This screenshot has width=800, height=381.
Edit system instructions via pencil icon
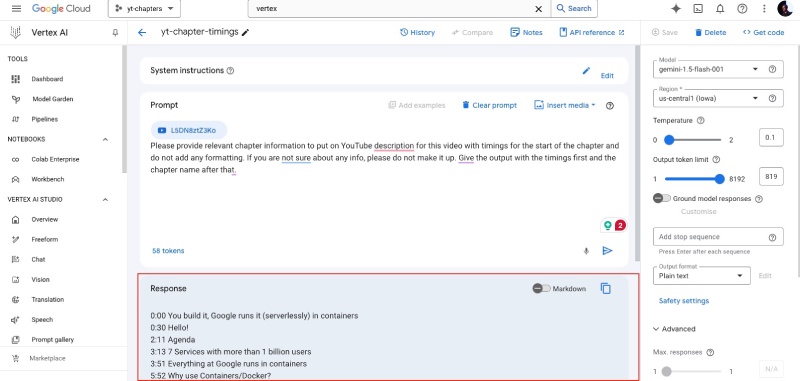click(586, 71)
